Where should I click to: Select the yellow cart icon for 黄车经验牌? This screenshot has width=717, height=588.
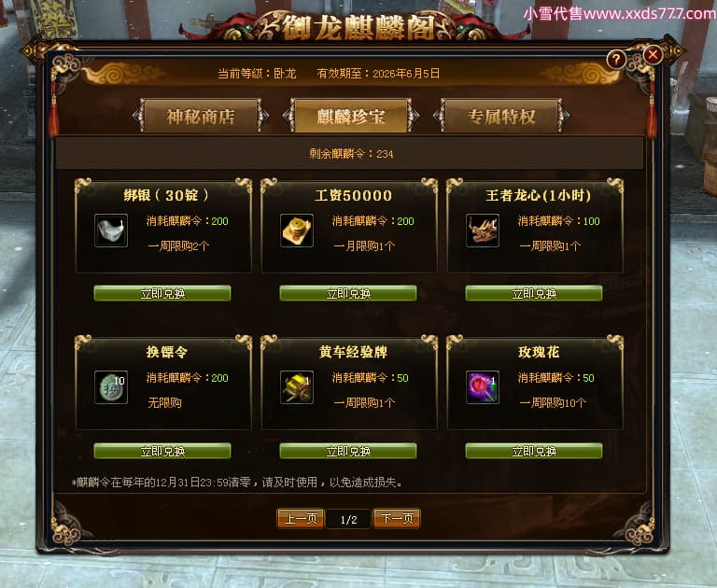[x=297, y=387]
